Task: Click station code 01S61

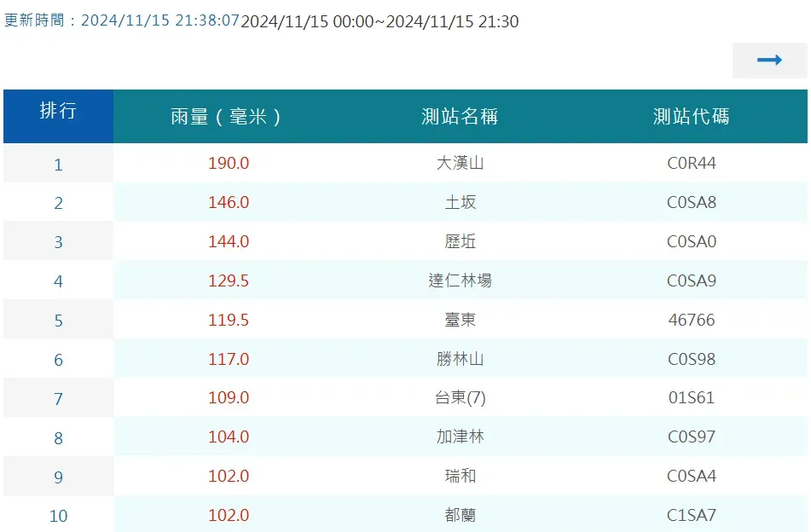Action: (x=692, y=397)
